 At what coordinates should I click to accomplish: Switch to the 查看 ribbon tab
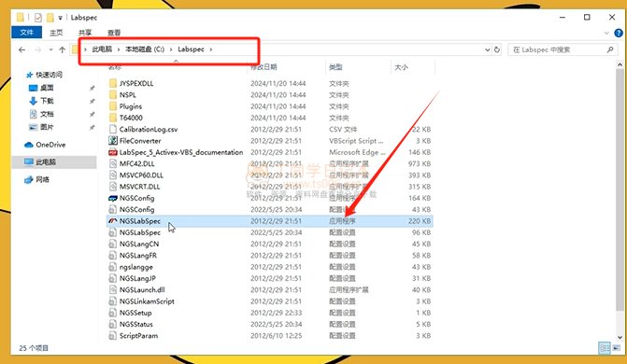[x=114, y=33]
